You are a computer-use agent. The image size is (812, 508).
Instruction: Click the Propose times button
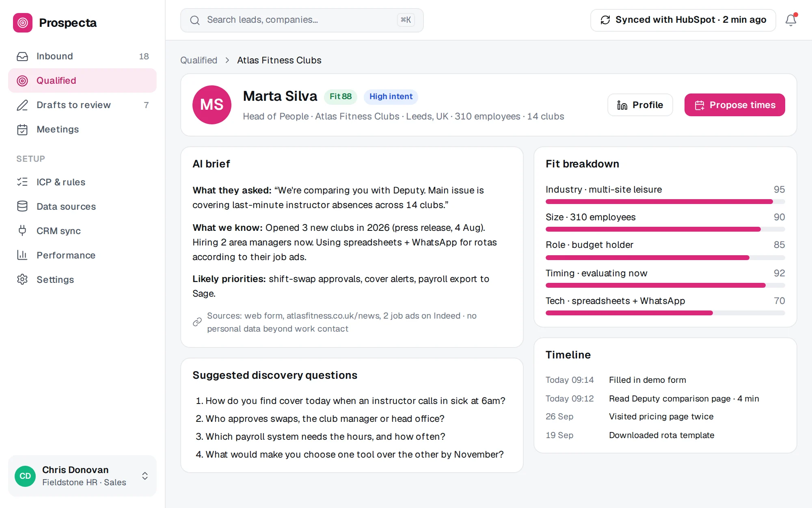click(735, 105)
